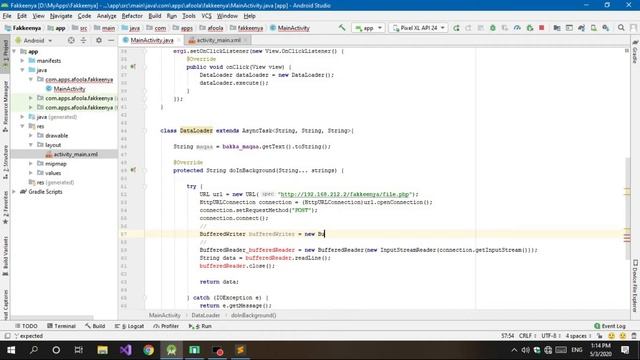Screen dimensions: 640x360
Task: Click DataLoader in the editor breadcrumb
Action: pos(205,315)
